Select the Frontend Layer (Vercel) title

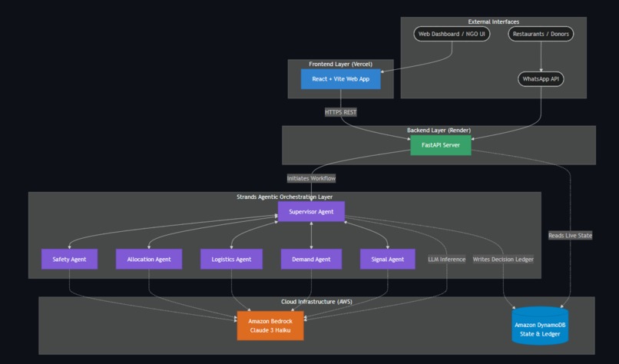tap(341, 64)
